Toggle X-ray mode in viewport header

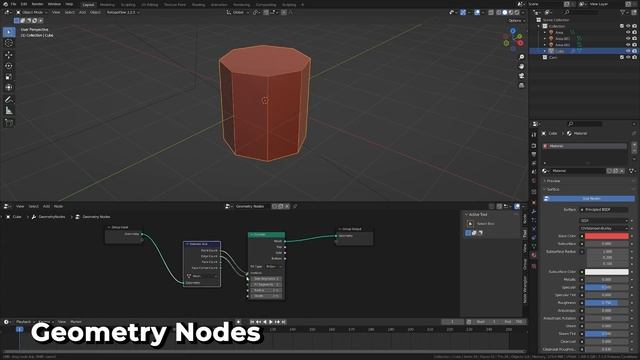[x=491, y=13]
